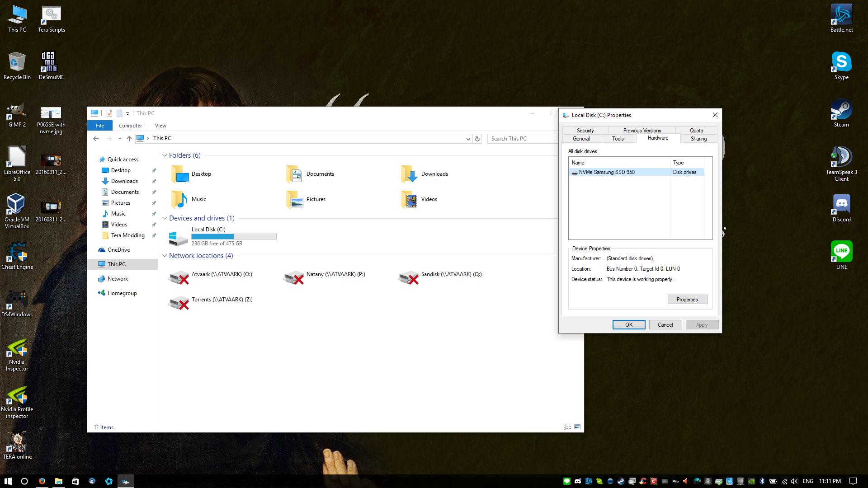Click OK in Properties dialog

click(x=628, y=325)
